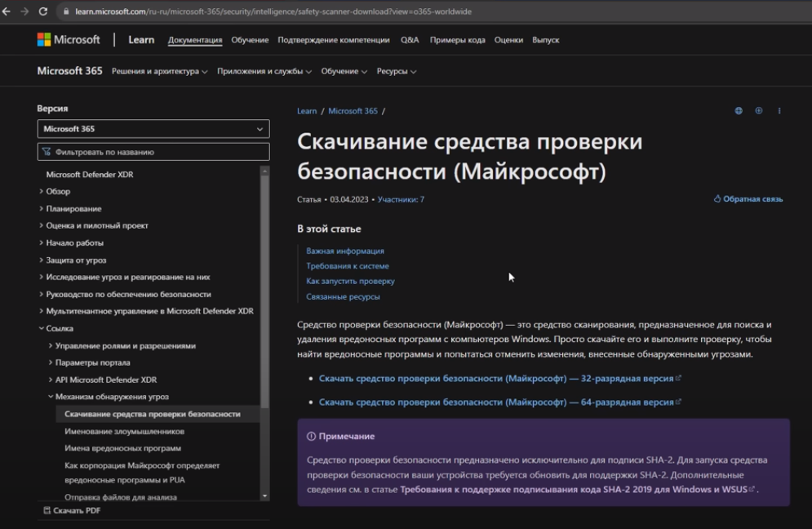Viewport: 812px width, 529px height.
Task: Click the Learn brand link in header
Action: 141,40
